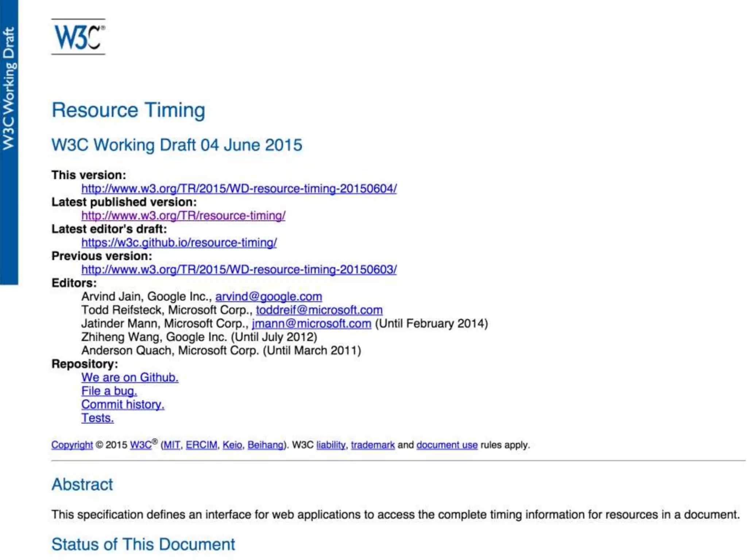Open the Keio link
The height and width of the screenshot is (560, 747).
click(232, 445)
